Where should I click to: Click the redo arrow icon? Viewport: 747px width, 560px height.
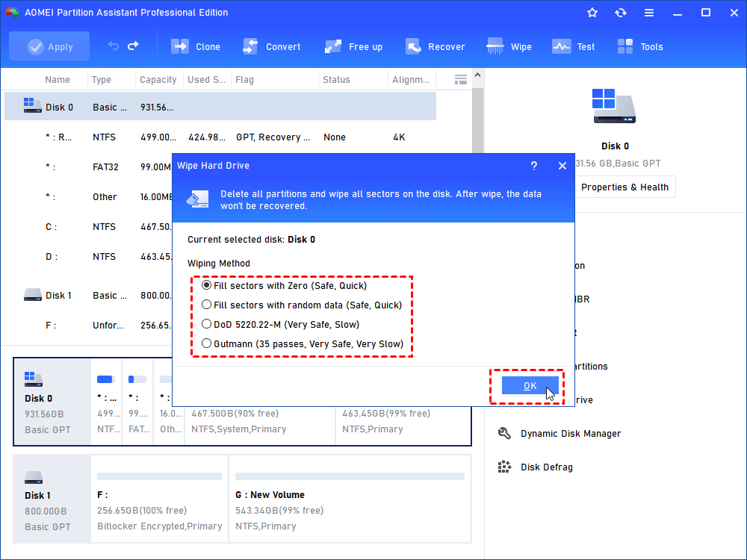[x=134, y=46]
